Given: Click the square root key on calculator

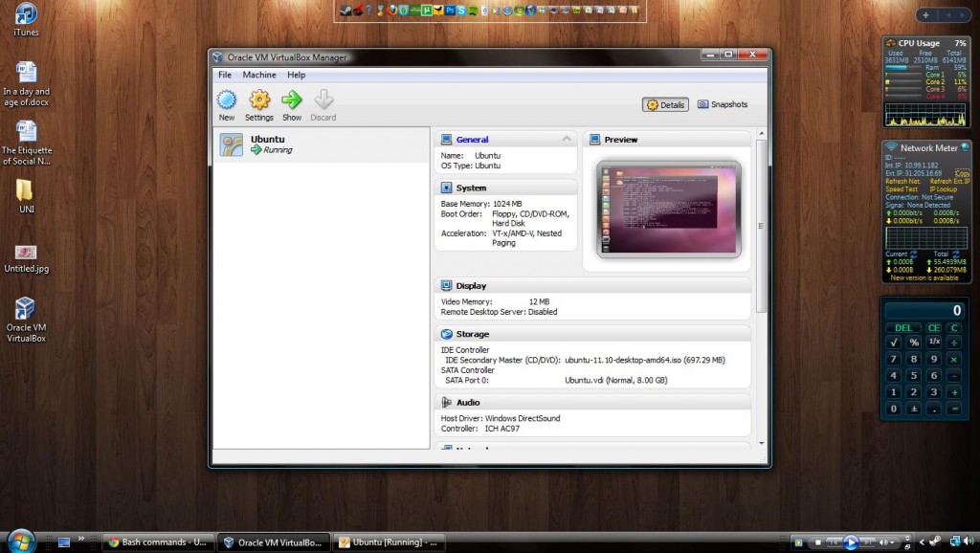Looking at the screenshot, I should (894, 343).
